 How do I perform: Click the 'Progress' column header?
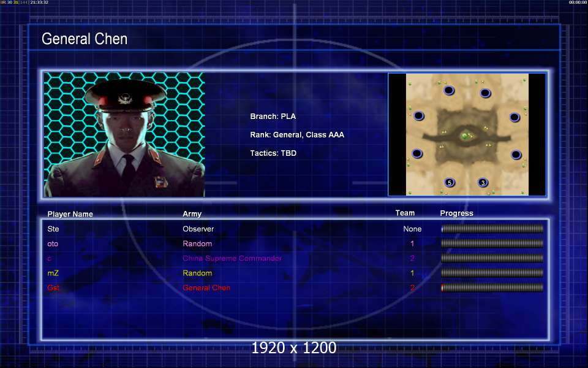click(x=456, y=213)
